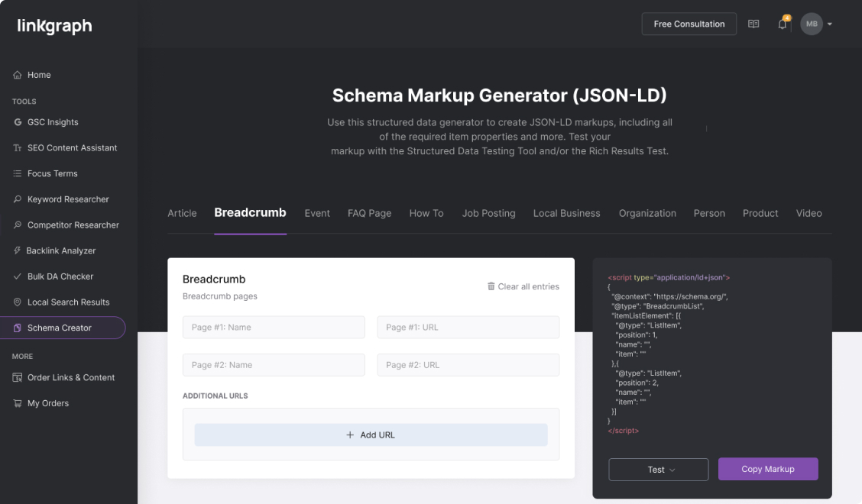Click the "ADDITIONAL URLS" label
Image resolution: width=862 pixels, height=504 pixels.
[215, 396]
